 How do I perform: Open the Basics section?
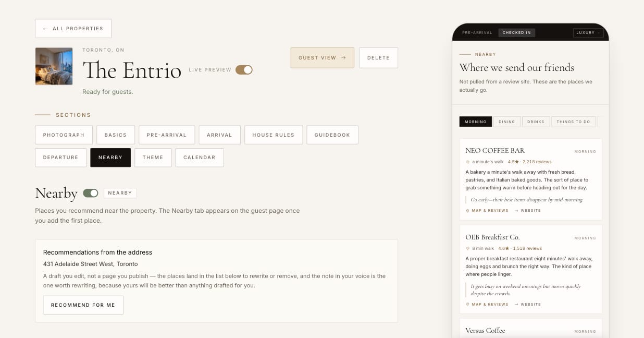pos(116,135)
